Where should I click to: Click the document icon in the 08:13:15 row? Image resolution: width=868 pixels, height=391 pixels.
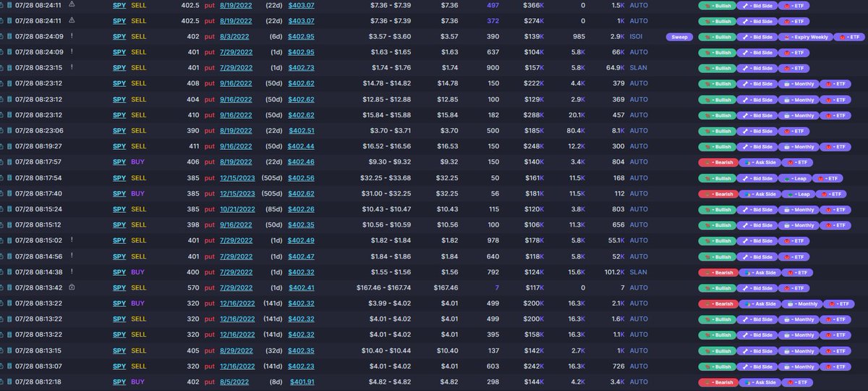tap(10, 350)
